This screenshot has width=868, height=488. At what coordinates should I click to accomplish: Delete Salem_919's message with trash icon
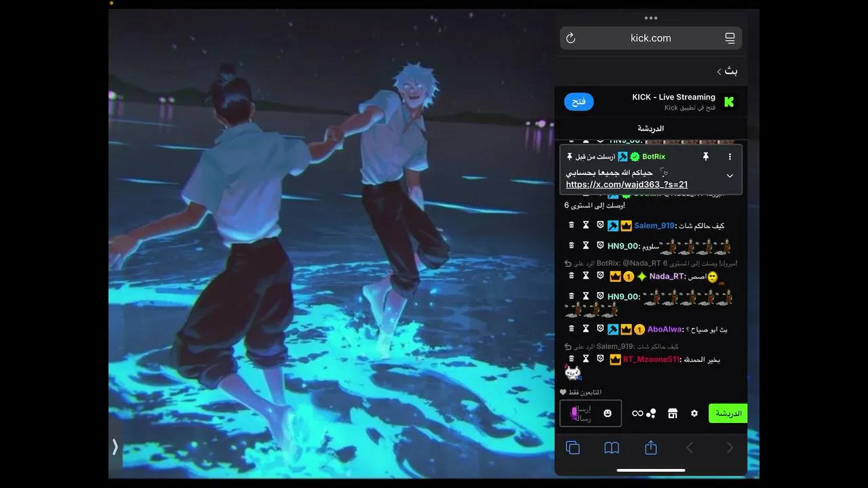pos(571,225)
